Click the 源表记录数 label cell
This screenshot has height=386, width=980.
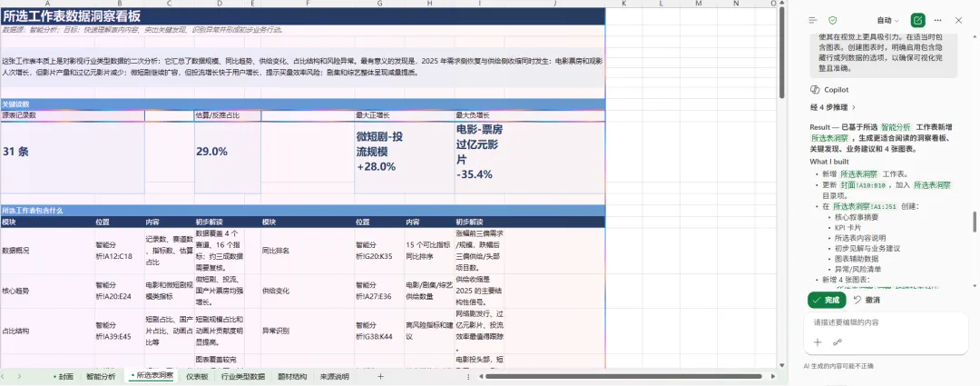pos(72,115)
